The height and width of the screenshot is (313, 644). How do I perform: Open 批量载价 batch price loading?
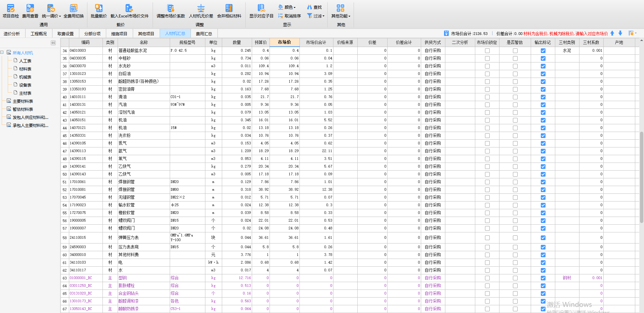point(99,11)
